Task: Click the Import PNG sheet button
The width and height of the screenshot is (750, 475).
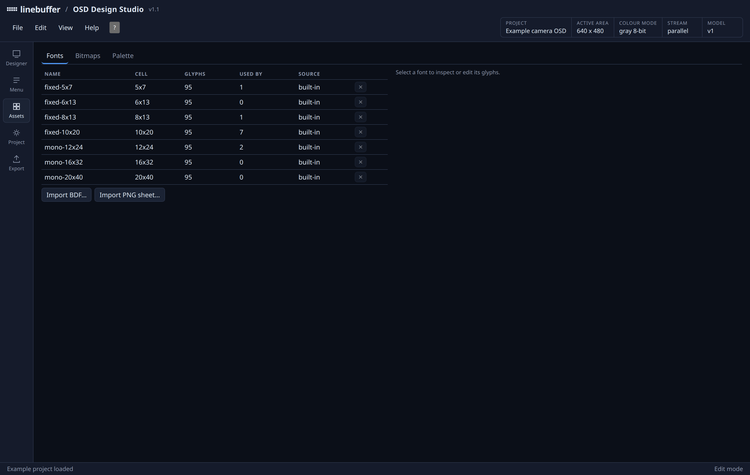Action: (x=130, y=195)
